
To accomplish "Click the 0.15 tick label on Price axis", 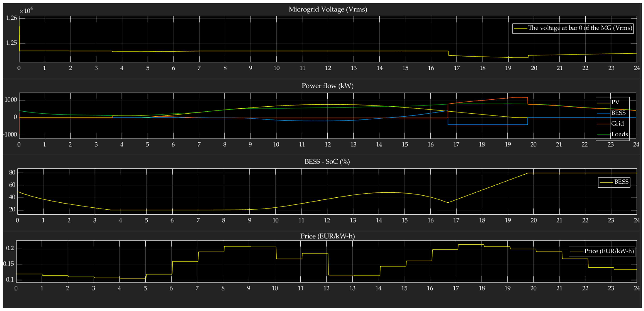I will pos(9,264).
